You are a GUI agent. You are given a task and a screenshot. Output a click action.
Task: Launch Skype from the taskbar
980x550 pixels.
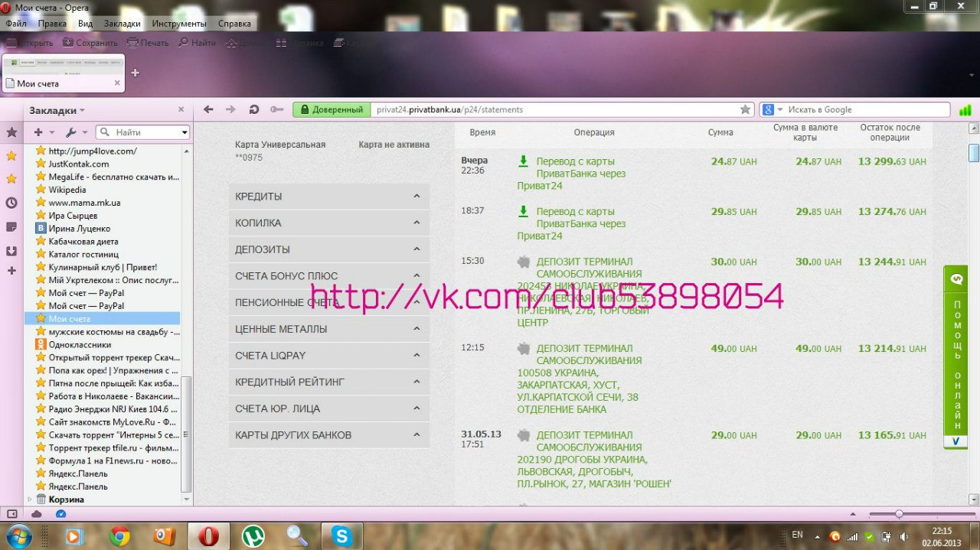click(x=341, y=536)
